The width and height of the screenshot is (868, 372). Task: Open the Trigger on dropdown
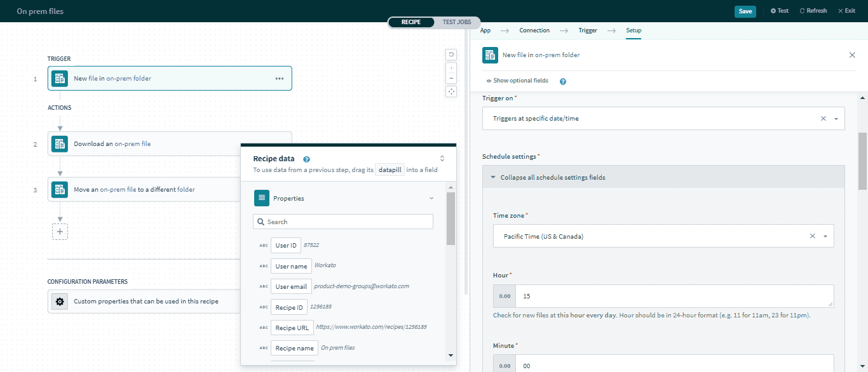coord(836,119)
